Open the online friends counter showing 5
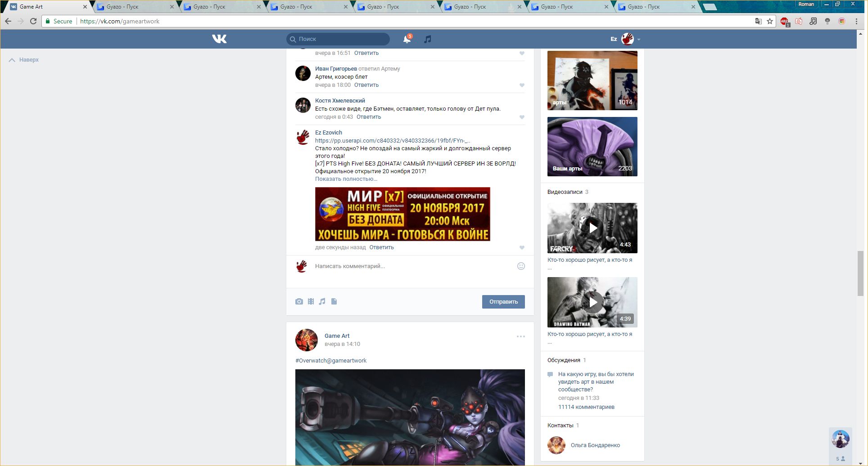868x466 pixels. pos(841,459)
